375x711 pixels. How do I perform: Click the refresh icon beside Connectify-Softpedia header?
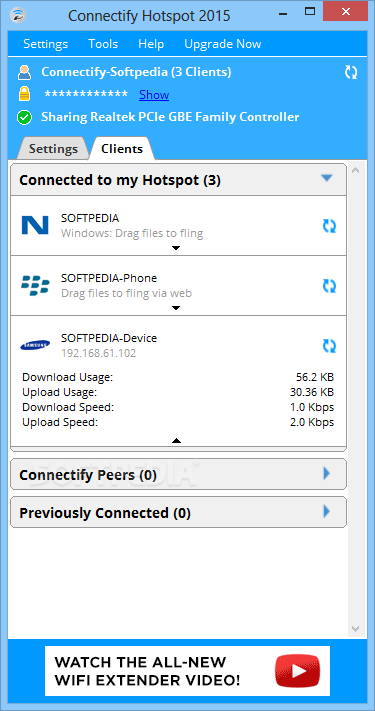coord(351,72)
